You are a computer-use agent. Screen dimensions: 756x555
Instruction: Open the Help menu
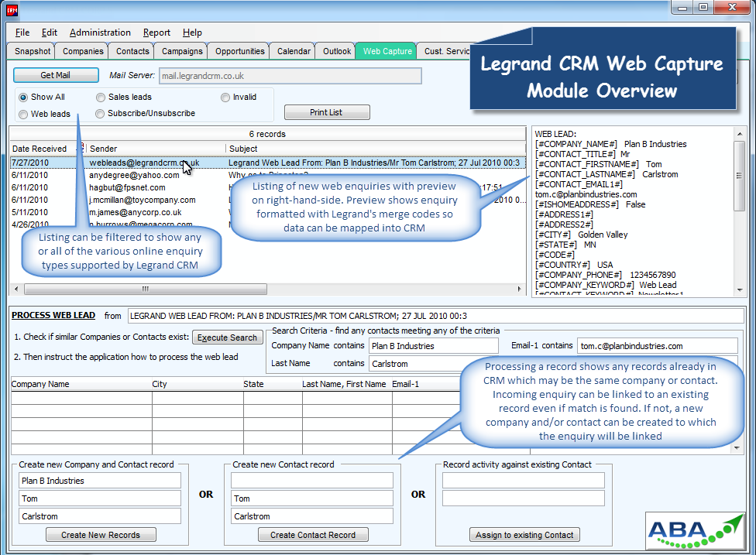(192, 33)
